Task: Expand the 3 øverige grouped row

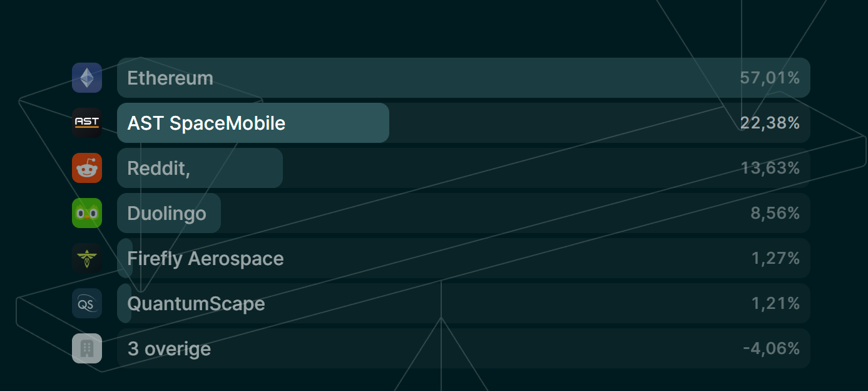Action: tap(464, 348)
